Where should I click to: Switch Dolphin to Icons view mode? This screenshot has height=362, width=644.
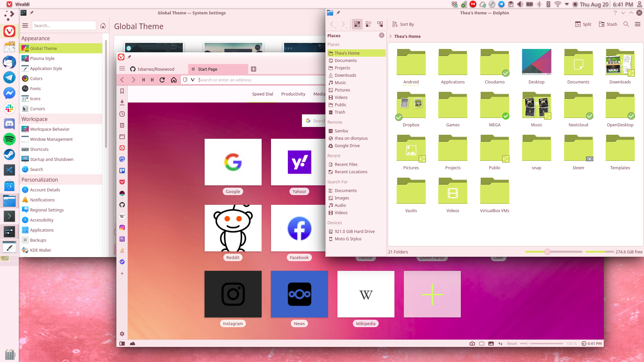click(x=357, y=24)
